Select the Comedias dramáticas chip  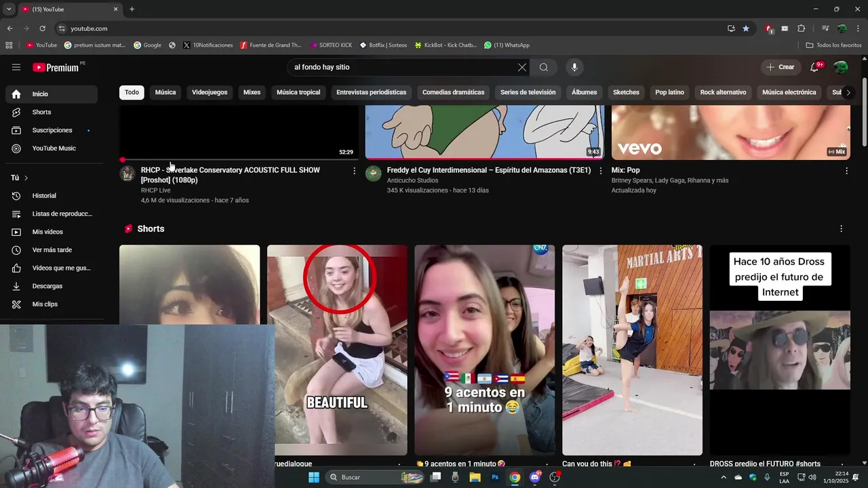[x=453, y=92]
